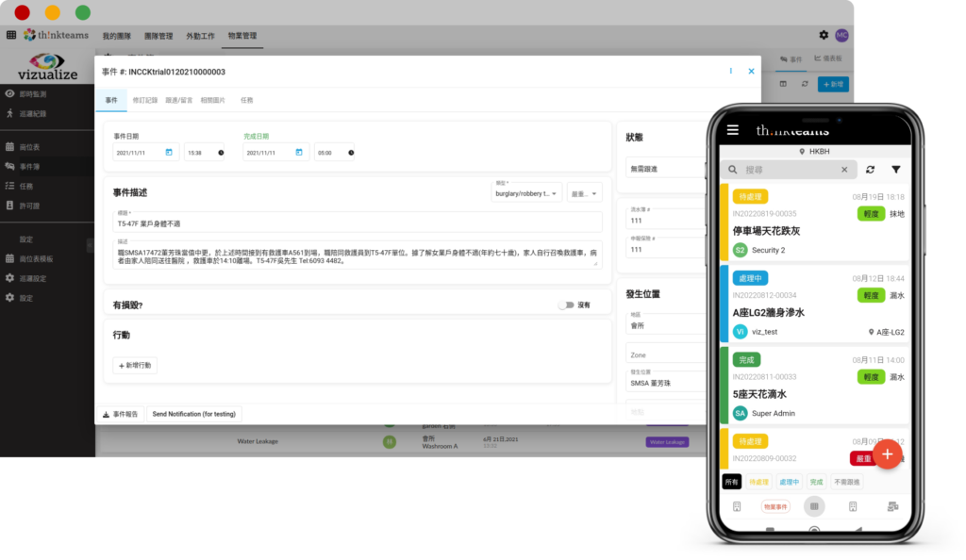Open the phone hamburger menu
966x560 pixels.
(x=733, y=130)
